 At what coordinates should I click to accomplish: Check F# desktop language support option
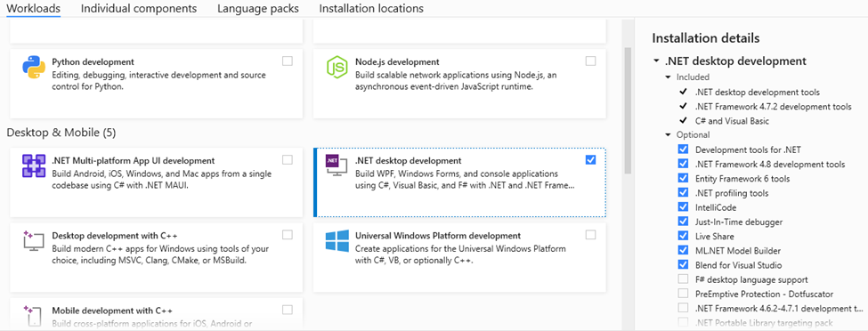click(683, 279)
